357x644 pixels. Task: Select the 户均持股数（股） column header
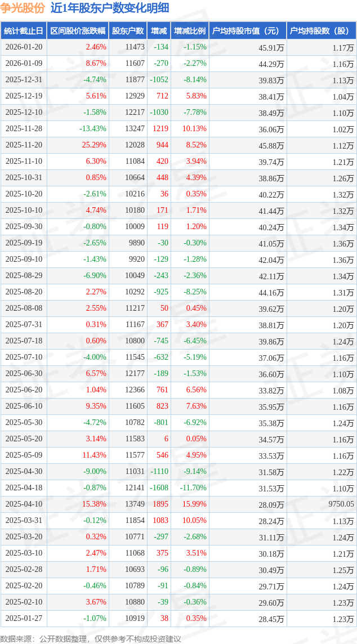tap(321, 31)
